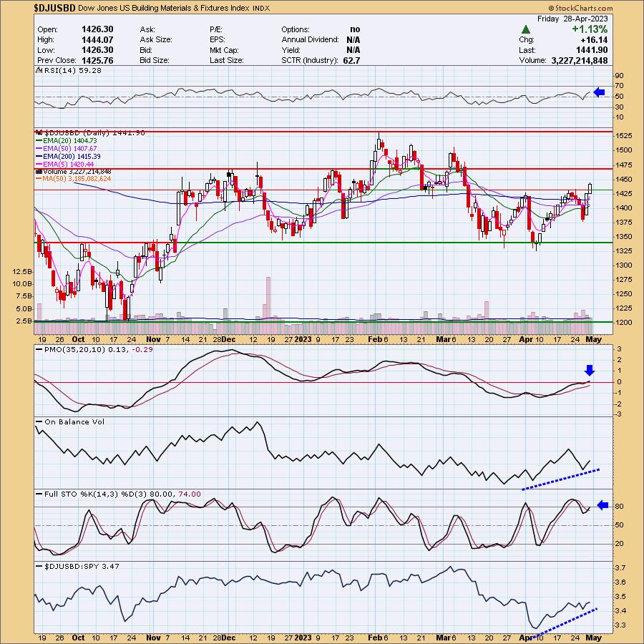644x644 pixels.
Task: Click the Mkt Cap label
Action: click(x=225, y=50)
